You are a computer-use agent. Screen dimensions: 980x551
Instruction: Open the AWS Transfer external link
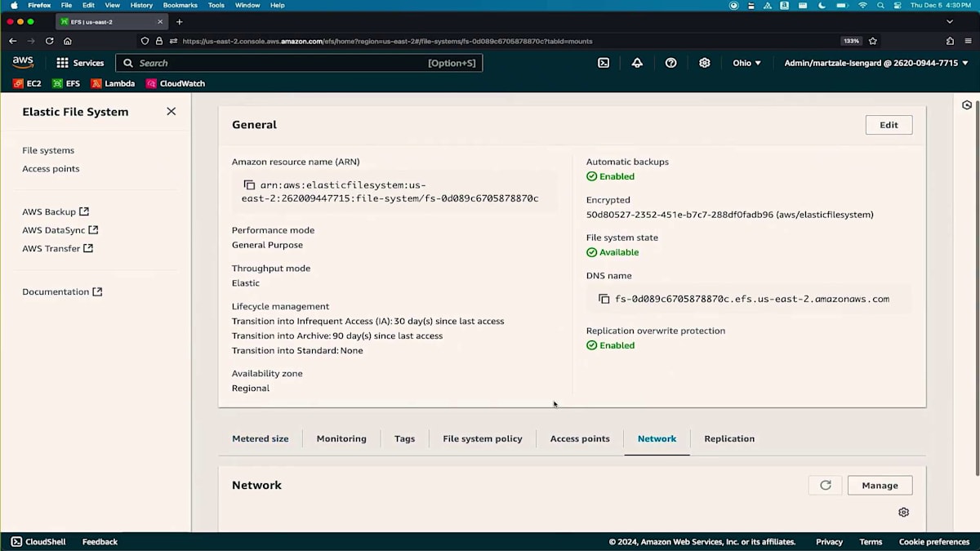point(57,248)
